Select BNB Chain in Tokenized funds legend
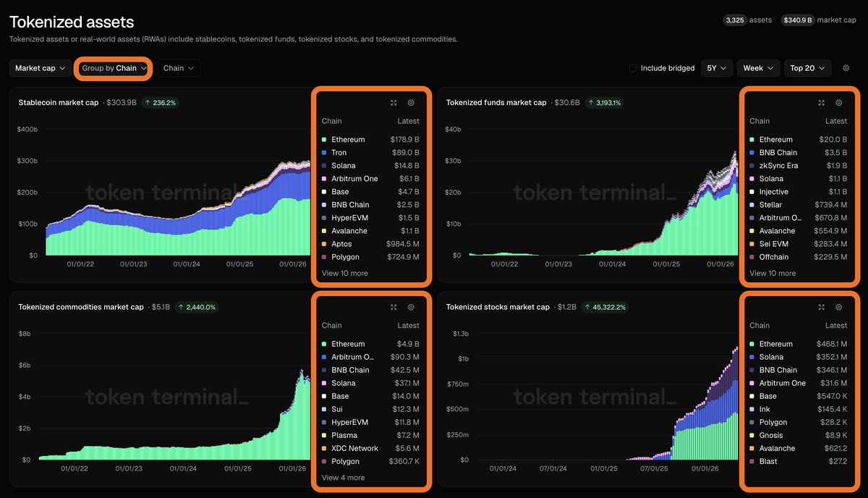 coord(798,153)
